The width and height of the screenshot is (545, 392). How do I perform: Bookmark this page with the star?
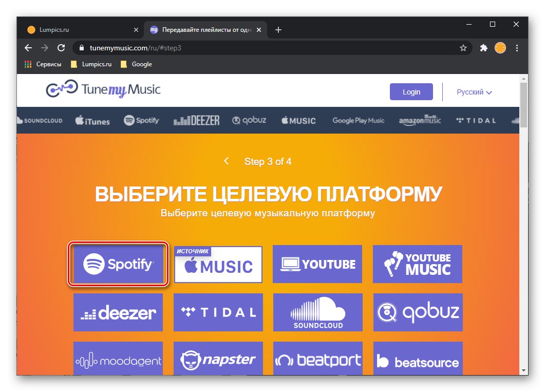point(463,48)
